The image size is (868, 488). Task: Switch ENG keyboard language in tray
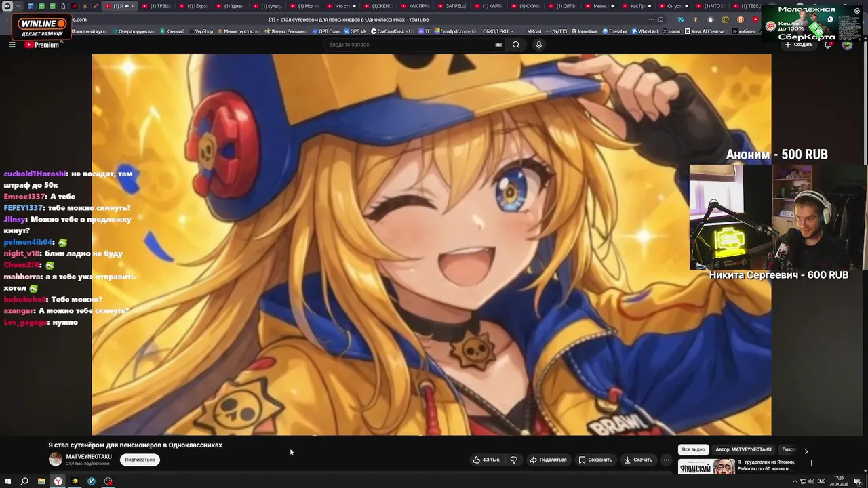click(821, 481)
